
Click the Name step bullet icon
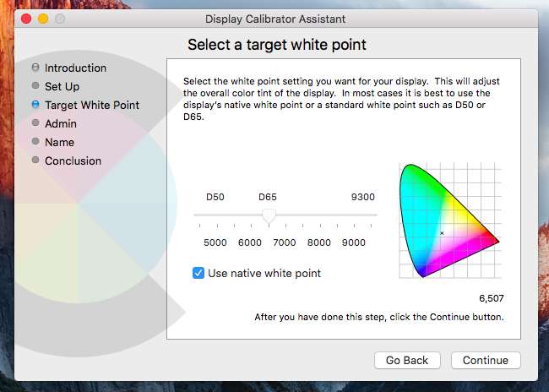(x=35, y=142)
